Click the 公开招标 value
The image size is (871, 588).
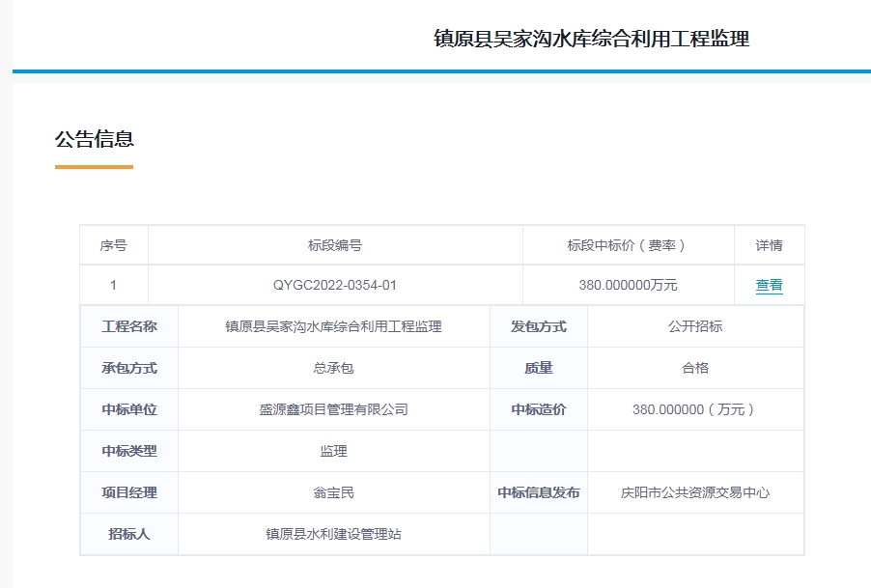695,326
